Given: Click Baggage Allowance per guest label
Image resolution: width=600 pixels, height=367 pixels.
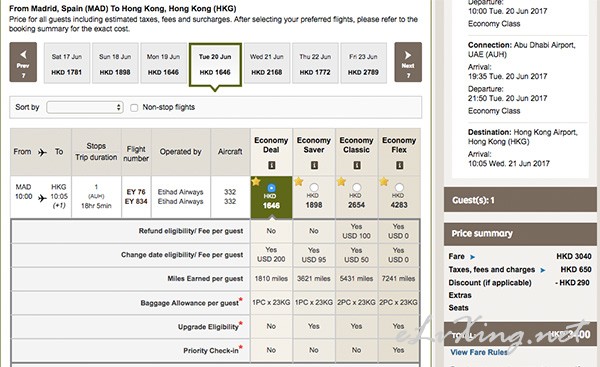Looking at the screenshot, I should 189,303.
